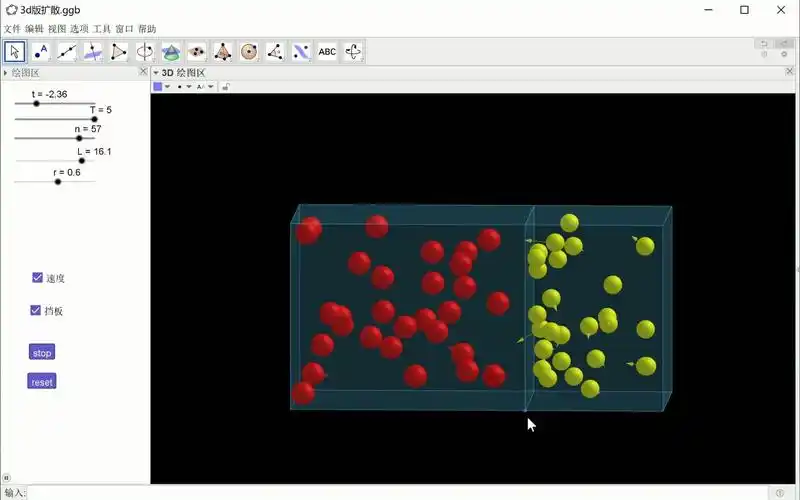Click the purple color swatch in style bar
The height and width of the screenshot is (500, 800).
(x=158, y=87)
